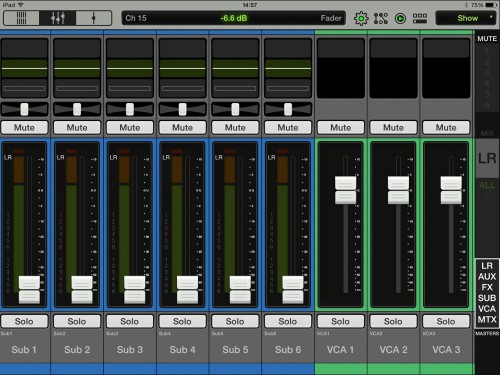Solo the Sub 3 channel
The image size is (500, 375).
click(x=130, y=321)
